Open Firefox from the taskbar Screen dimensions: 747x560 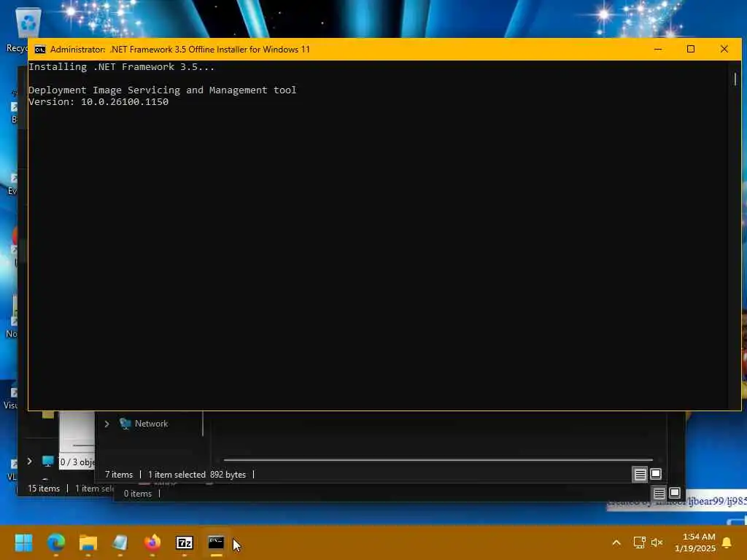tap(152, 542)
